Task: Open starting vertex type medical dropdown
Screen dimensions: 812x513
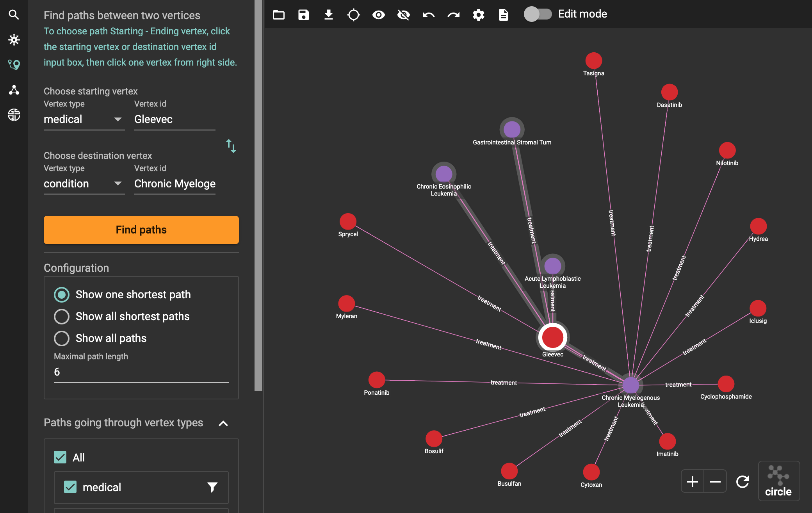Action: coord(84,119)
